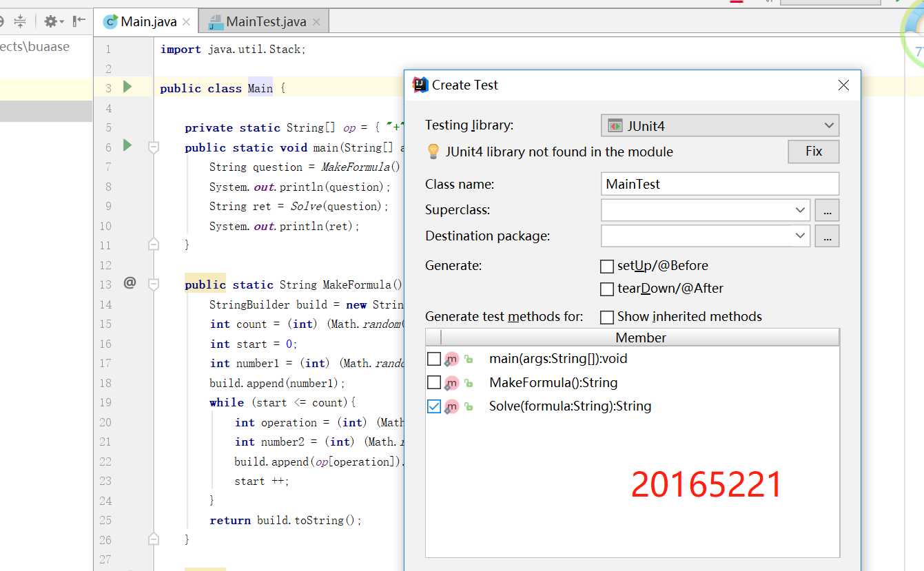Uncheck the Solve(formula:String):String method checkbox
This screenshot has height=571, width=924.
pyautogui.click(x=434, y=406)
